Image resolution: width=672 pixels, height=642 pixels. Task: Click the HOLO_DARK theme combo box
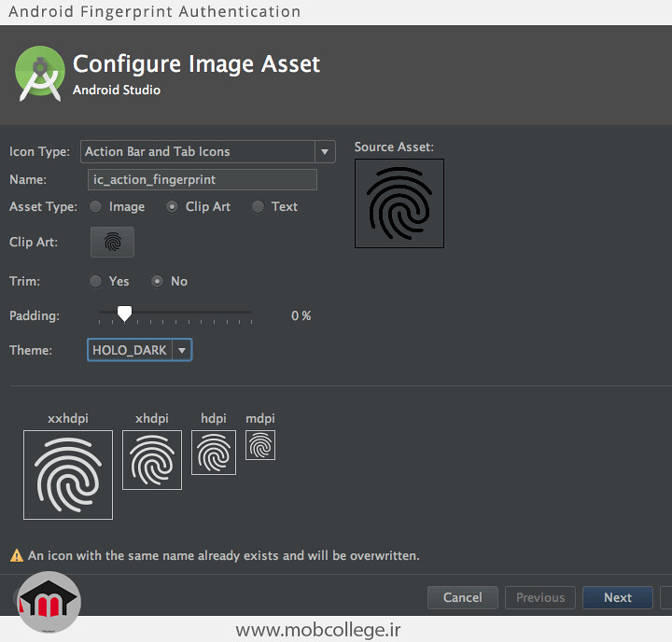point(140,350)
